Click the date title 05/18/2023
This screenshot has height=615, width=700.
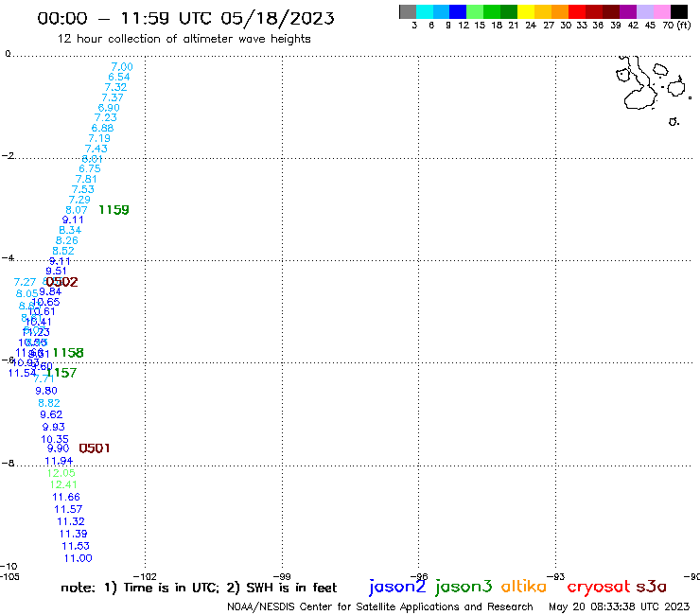pos(278,18)
